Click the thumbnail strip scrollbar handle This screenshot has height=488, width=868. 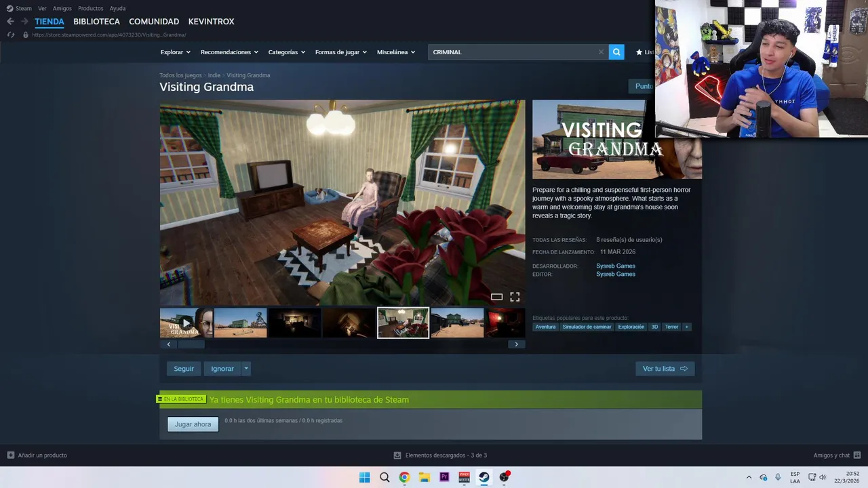(191, 344)
